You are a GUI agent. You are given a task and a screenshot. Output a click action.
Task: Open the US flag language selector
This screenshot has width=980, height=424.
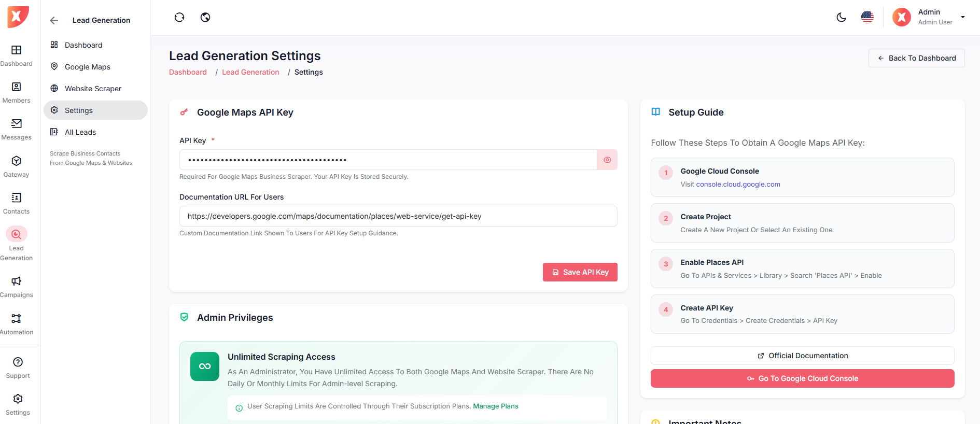(x=867, y=17)
